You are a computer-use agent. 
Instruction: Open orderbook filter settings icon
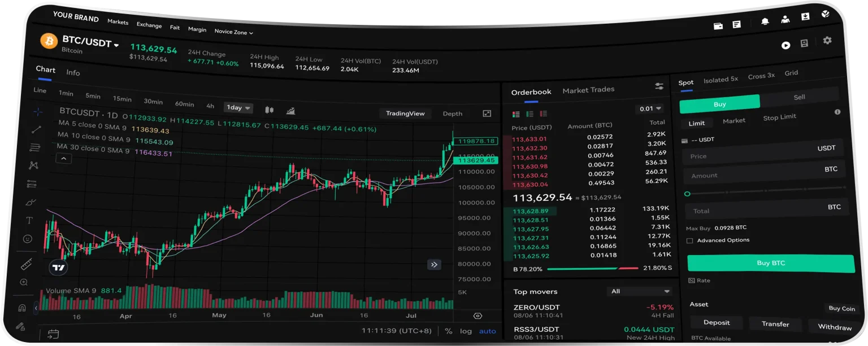659,86
